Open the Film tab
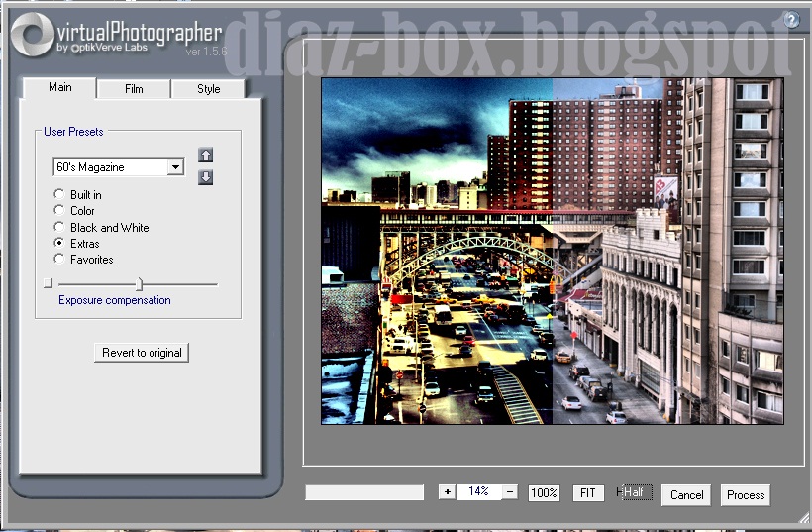Image resolution: width=812 pixels, height=532 pixels. pyautogui.click(x=134, y=89)
